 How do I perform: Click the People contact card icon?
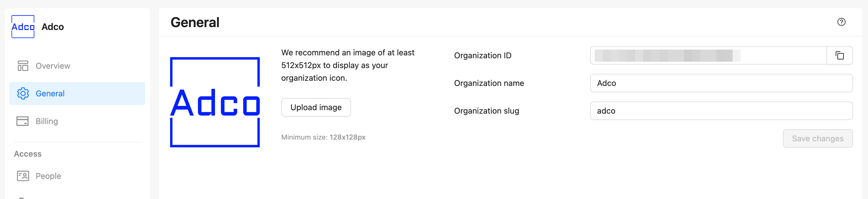click(23, 176)
